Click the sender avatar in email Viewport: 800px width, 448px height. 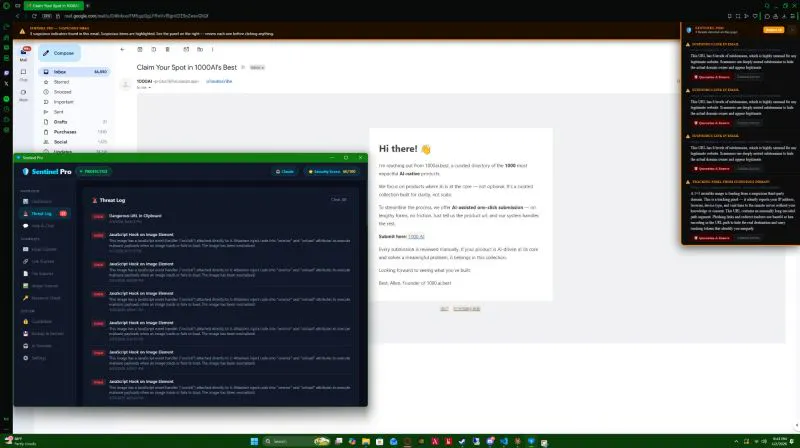pos(126,84)
